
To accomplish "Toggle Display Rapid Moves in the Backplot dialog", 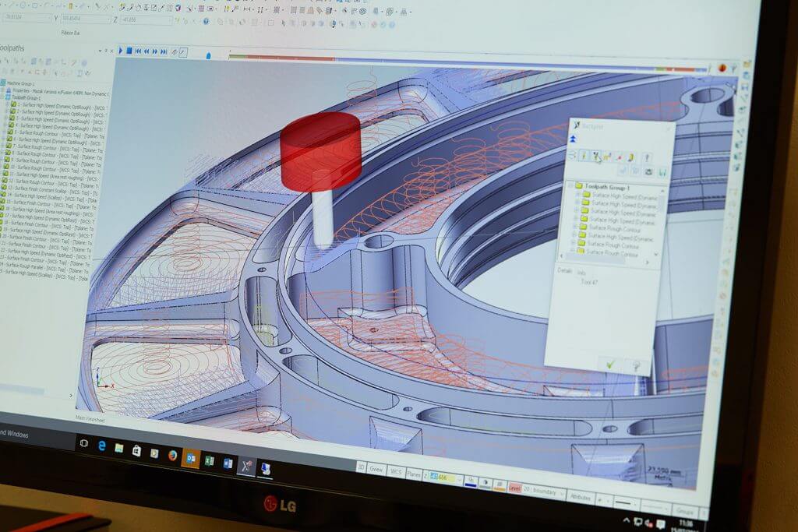I will point(606,157).
